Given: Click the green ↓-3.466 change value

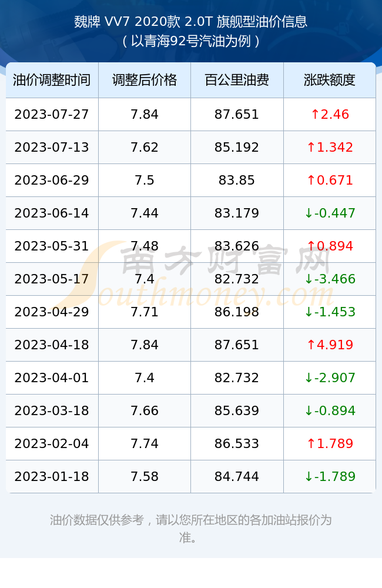Looking at the screenshot, I should pyautogui.click(x=330, y=279).
